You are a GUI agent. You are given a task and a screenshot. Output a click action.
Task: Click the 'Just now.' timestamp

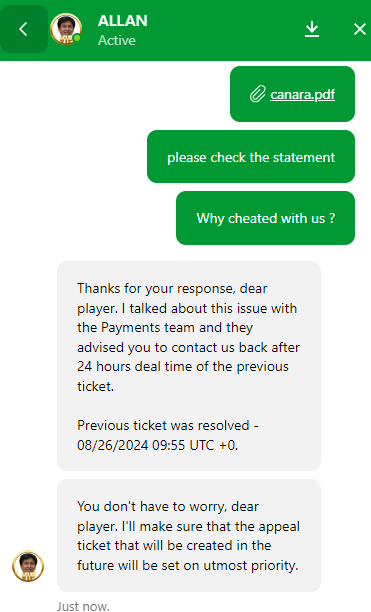coord(83,606)
